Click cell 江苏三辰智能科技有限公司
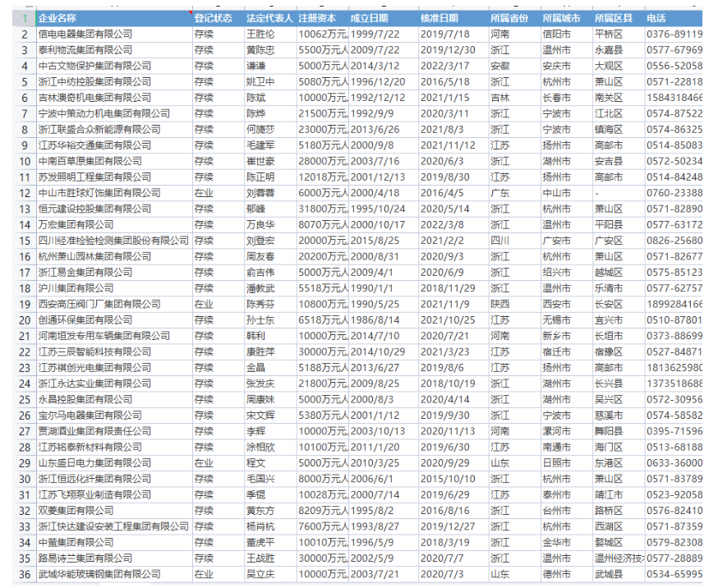The height and width of the screenshot is (588, 709). click(114, 352)
